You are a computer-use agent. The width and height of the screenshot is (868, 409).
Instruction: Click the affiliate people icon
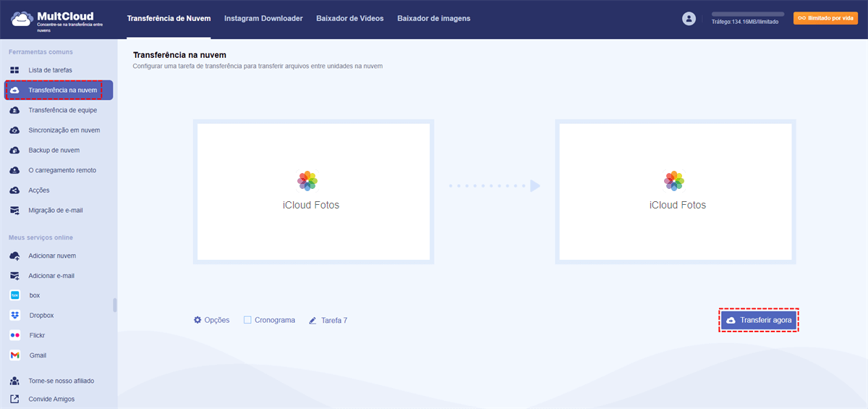point(14,381)
